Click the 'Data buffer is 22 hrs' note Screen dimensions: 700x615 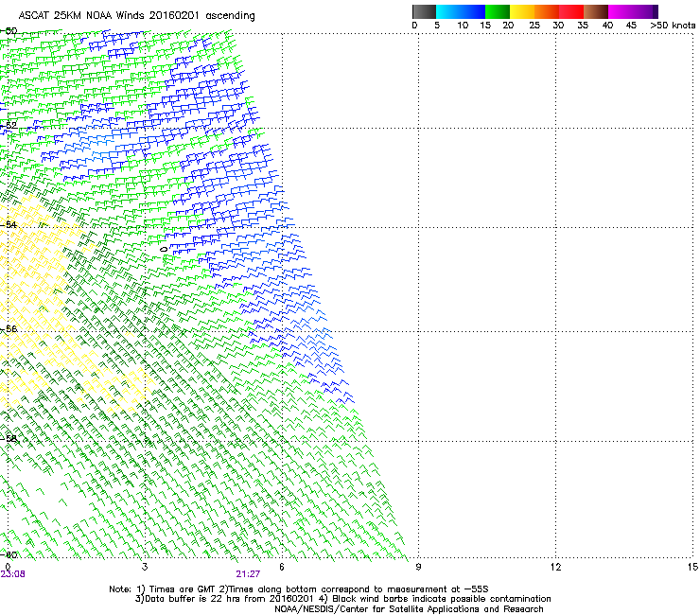(342, 599)
